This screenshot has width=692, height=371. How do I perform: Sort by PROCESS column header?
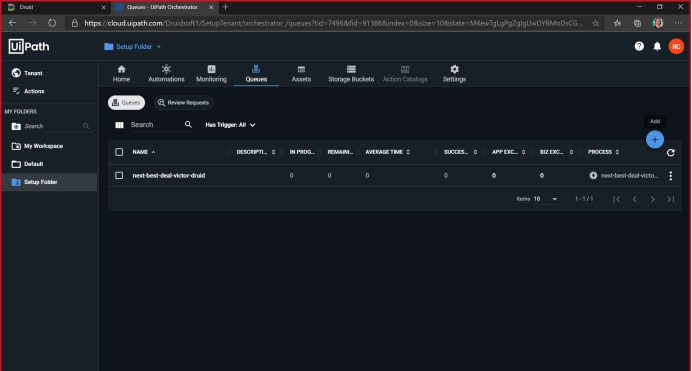point(603,152)
